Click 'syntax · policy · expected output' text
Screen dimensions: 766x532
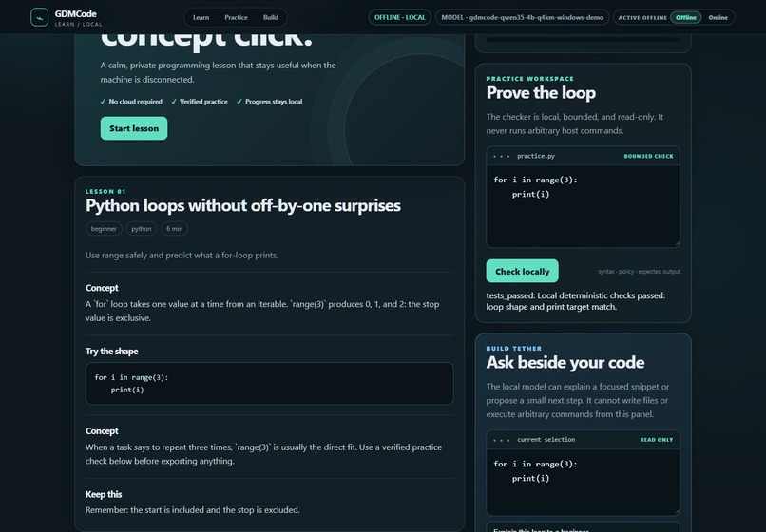click(639, 272)
